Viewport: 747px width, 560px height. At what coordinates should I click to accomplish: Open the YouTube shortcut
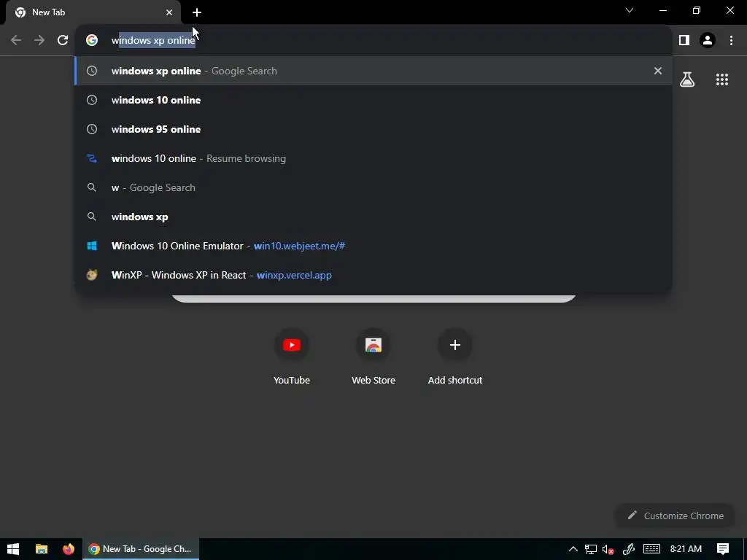292,357
